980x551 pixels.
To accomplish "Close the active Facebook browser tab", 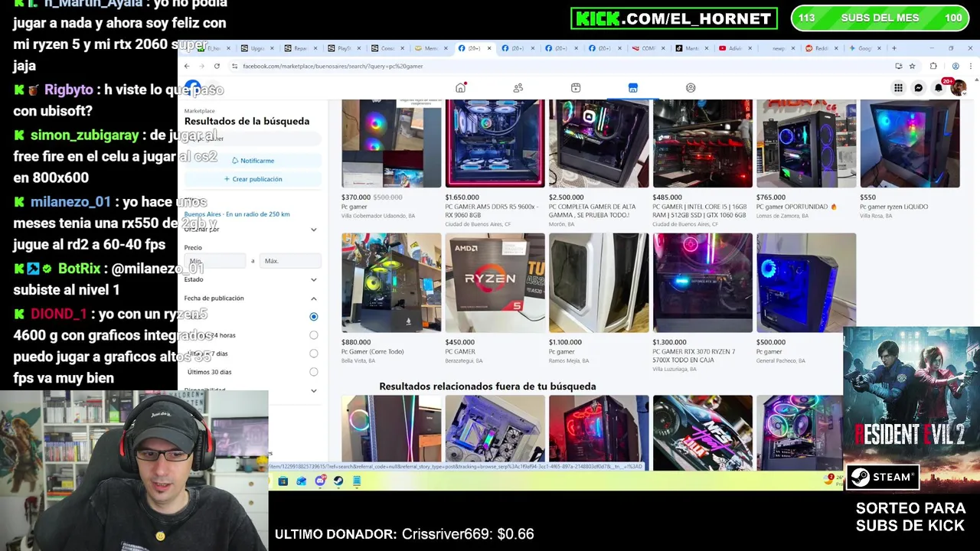I will click(490, 48).
